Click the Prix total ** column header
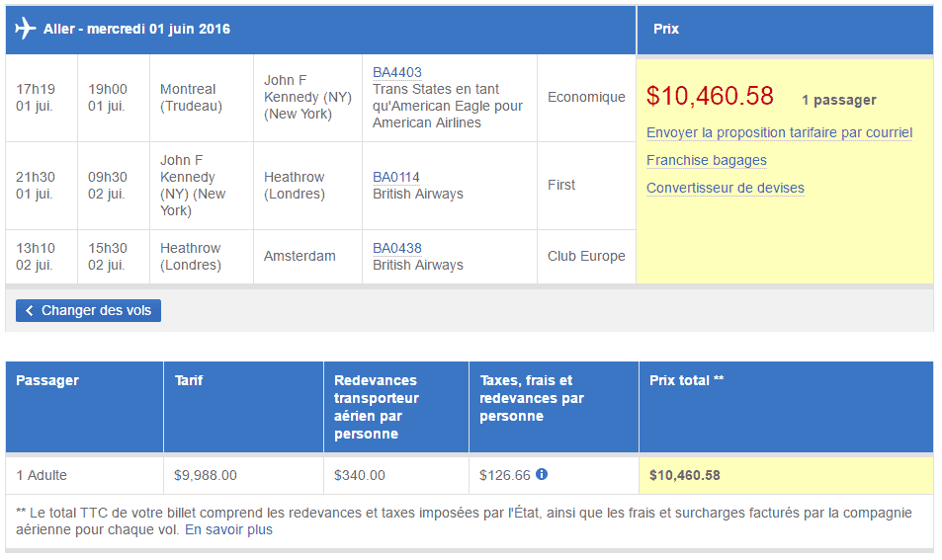This screenshot has height=560, width=942. point(687,380)
